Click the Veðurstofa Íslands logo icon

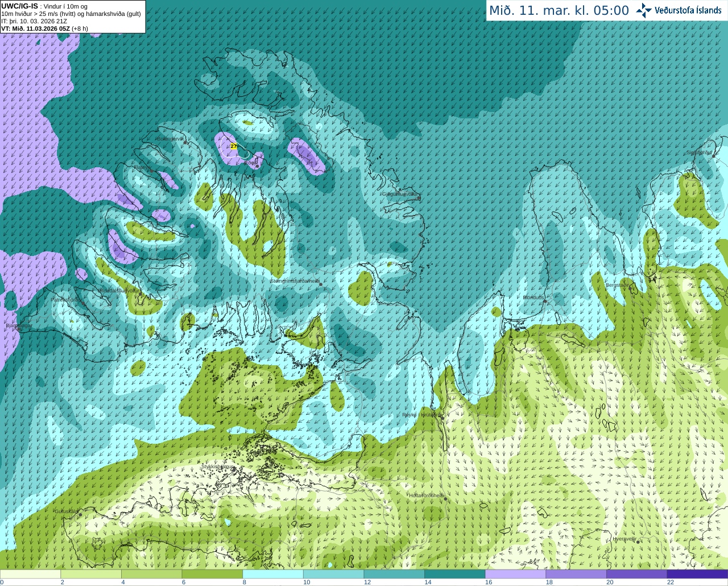tap(644, 10)
